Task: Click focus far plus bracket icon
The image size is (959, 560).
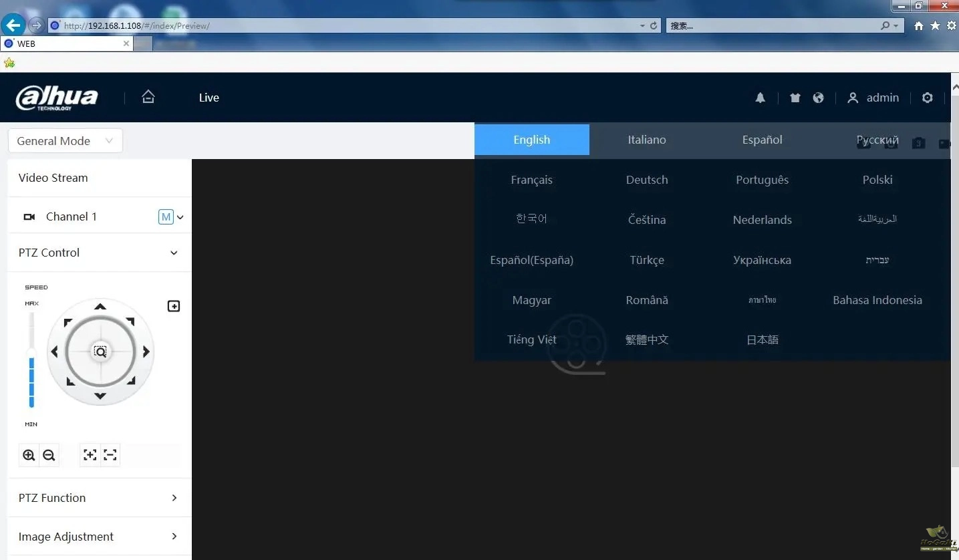Action: 90,455
